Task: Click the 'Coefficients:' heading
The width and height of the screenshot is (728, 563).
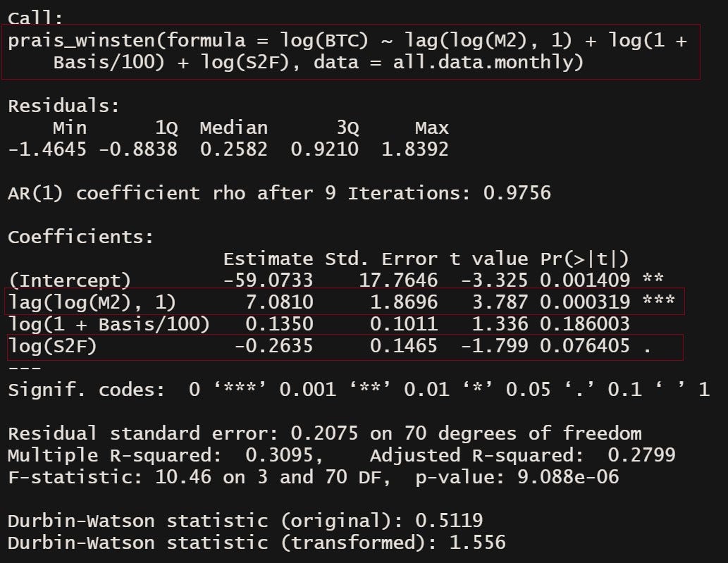Action: click(x=81, y=237)
